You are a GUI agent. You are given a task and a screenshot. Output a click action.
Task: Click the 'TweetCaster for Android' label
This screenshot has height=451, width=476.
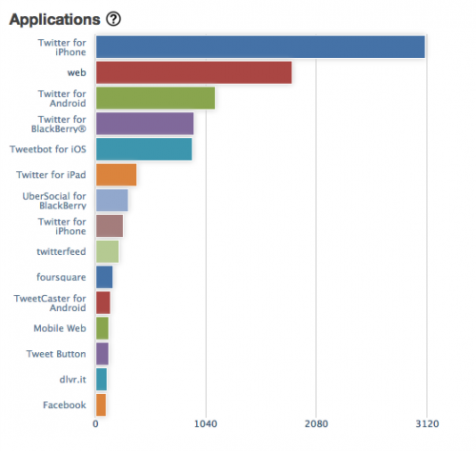click(x=50, y=303)
